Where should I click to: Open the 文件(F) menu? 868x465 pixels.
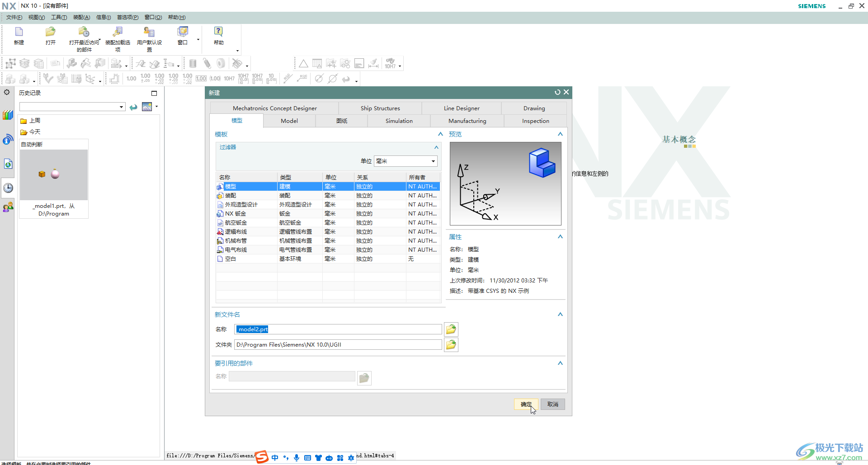14,17
